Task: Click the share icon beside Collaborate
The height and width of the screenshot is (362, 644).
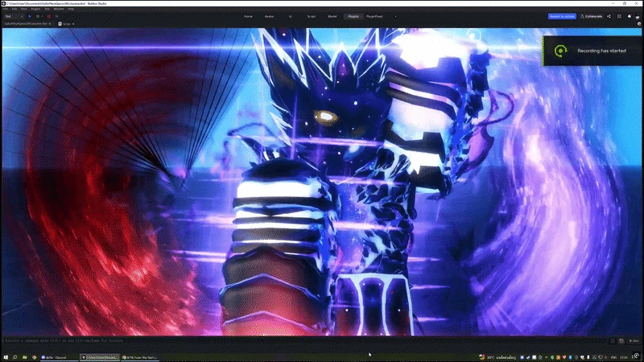Action: tap(609, 16)
